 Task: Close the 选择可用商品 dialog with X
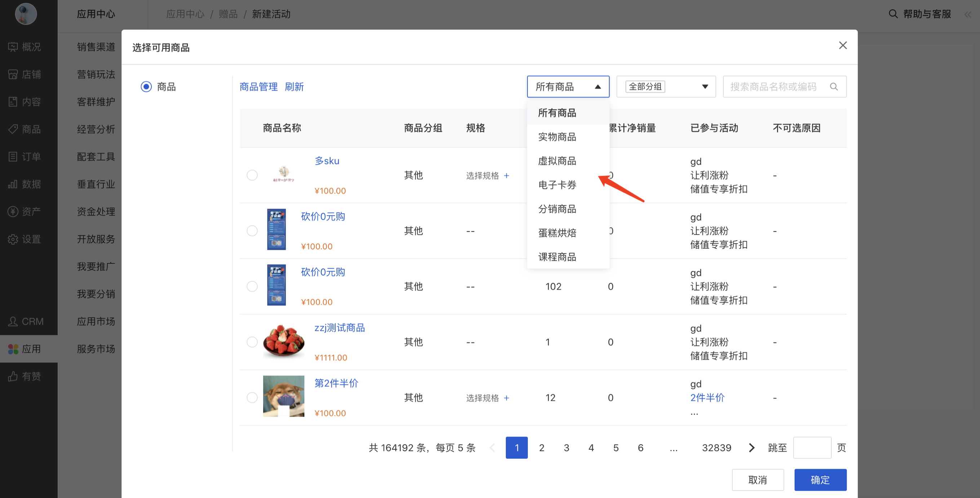click(x=843, y=46)
